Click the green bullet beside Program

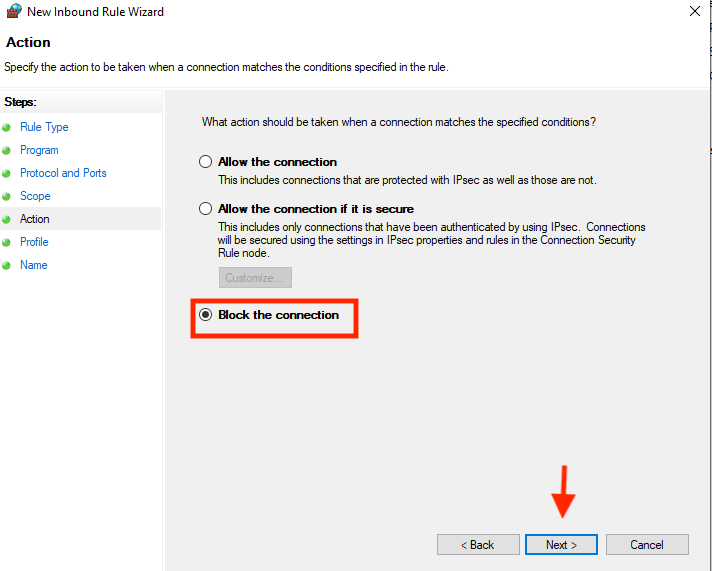pos(6,150)
